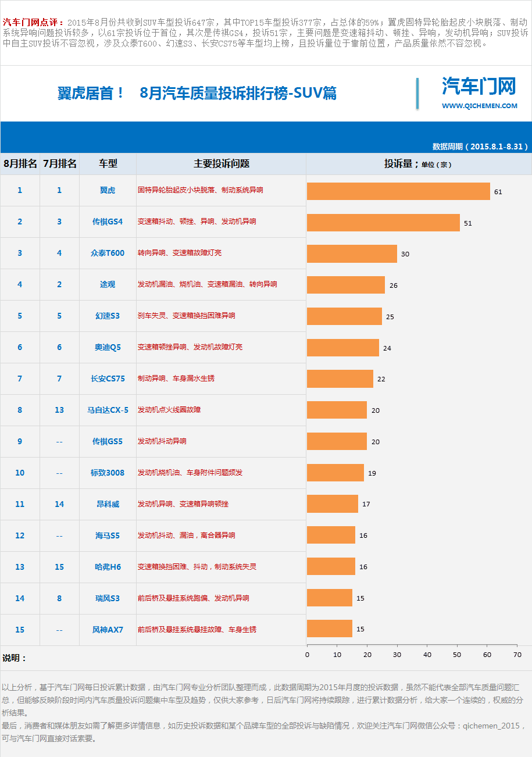This screenshot has height=757, width=532.
Task: Click the 瑞风S3 model name
Action: (108, 598)
